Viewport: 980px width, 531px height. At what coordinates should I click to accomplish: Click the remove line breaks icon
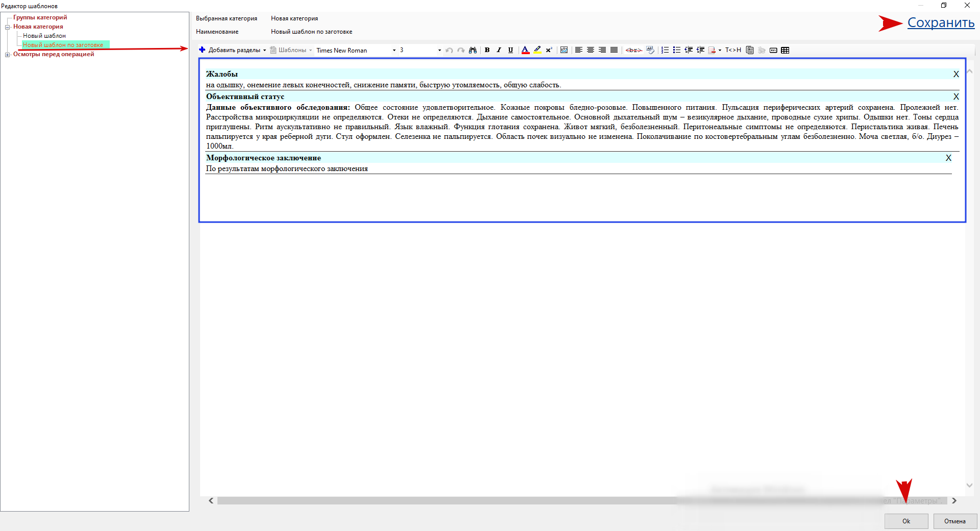click(x=633, y=50)
